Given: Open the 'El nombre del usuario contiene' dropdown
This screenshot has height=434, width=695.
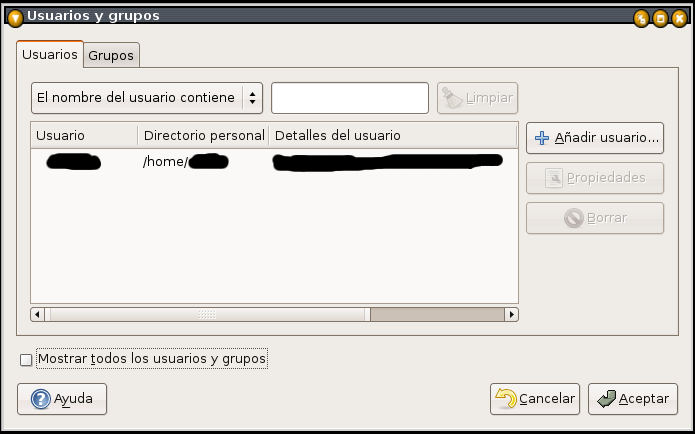Looking at the screenshot, I should 146,98.
